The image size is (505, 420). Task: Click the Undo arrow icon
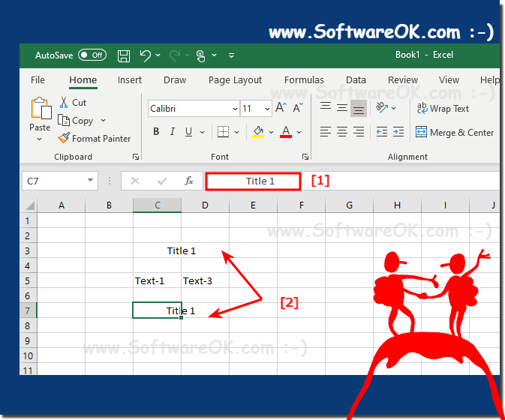point(146,55)
